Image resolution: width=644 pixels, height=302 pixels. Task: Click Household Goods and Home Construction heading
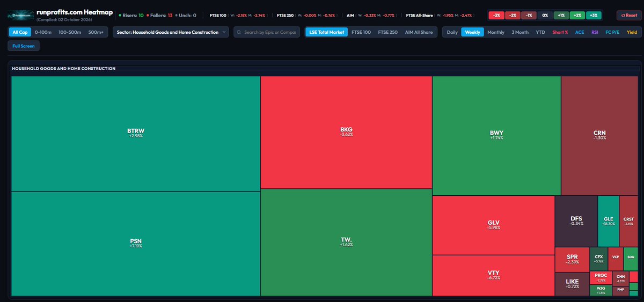[x=63, y=69]
